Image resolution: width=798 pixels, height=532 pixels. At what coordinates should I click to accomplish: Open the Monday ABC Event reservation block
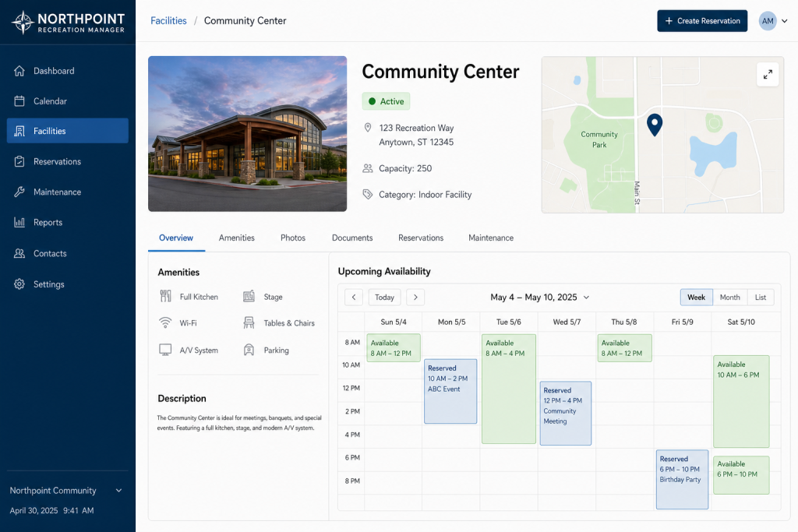pos(450,391)
